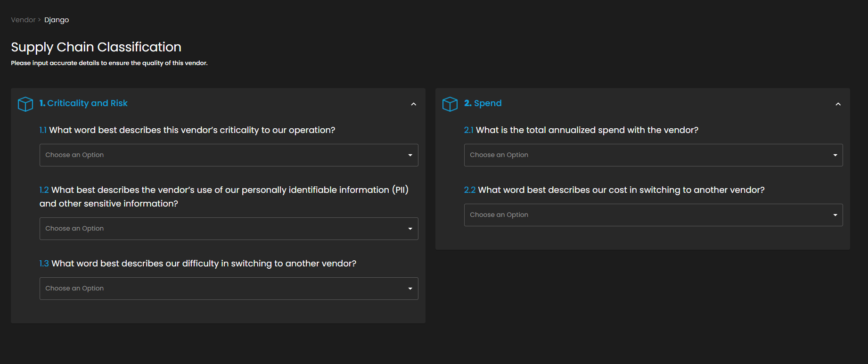Collapse the Criticality and Risk section
Image resolution: width=868 pixels, height=364 pixels.
pos(414,104)
